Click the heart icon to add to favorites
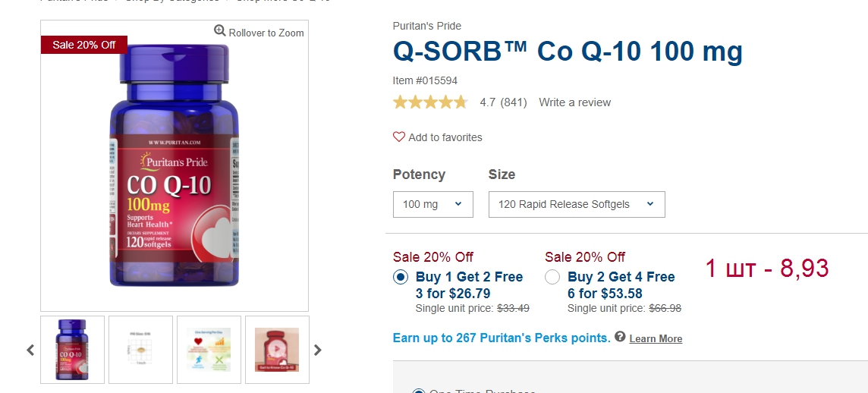 click(399, 137)
